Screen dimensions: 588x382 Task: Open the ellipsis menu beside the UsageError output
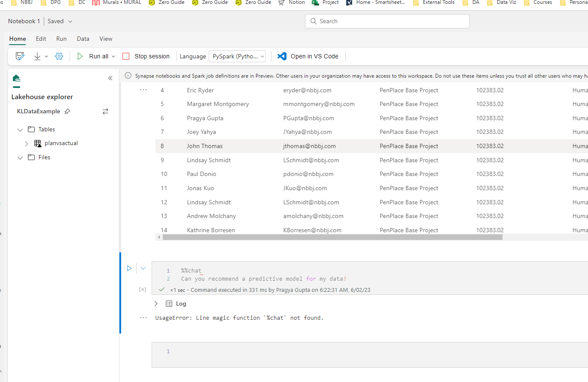(x=143, y=318)
